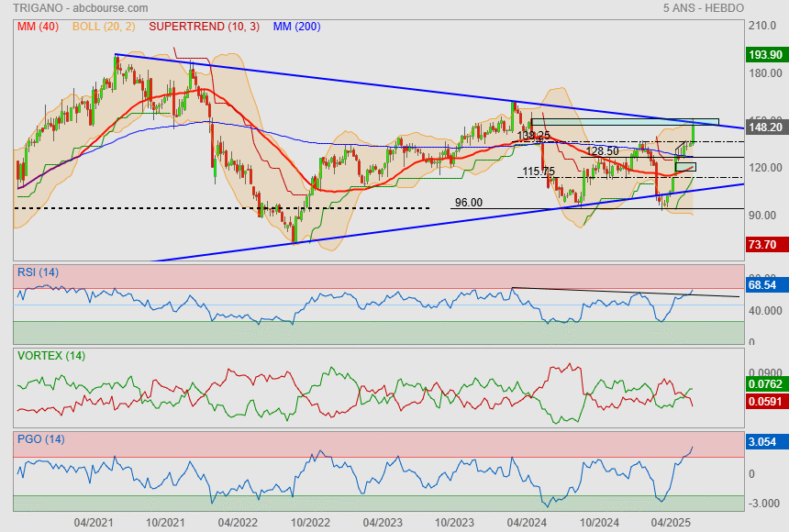Click the PGO (14) panel label
Image resolution: width=789 pixels, height=532 pixels.
point(40,439)
